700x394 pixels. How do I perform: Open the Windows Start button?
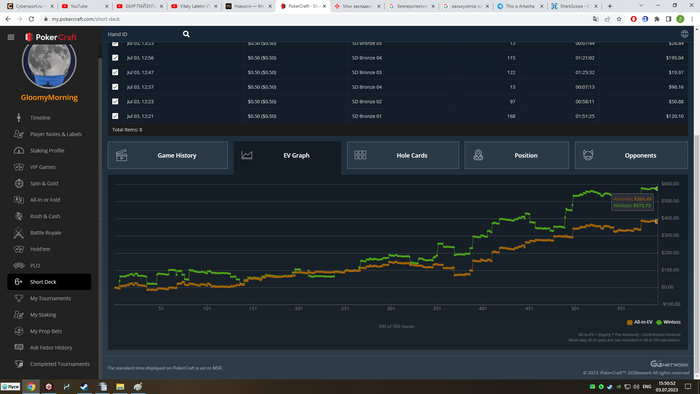pos(10,386)
